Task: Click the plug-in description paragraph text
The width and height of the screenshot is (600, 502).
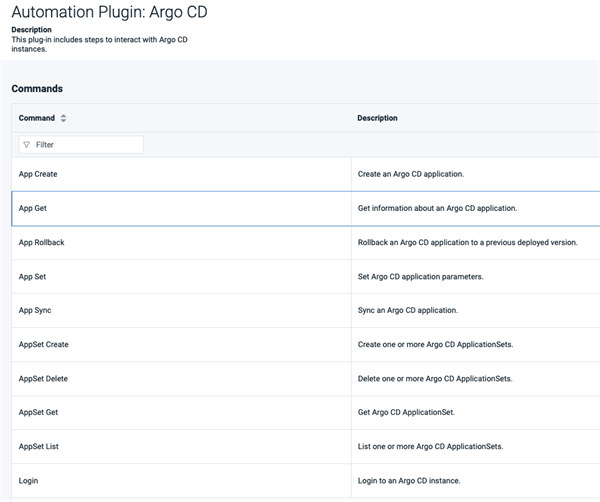Action: [x=99, y=44]
